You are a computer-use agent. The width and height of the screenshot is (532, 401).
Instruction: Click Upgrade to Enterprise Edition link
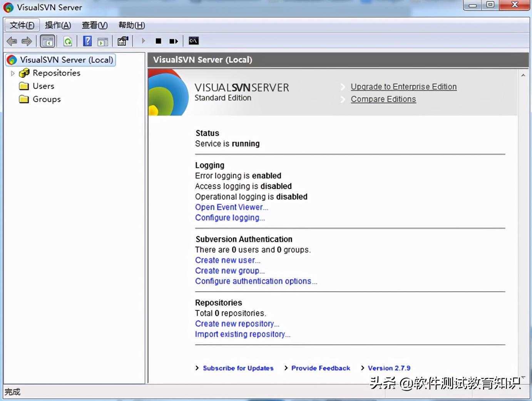pos(404,87)
